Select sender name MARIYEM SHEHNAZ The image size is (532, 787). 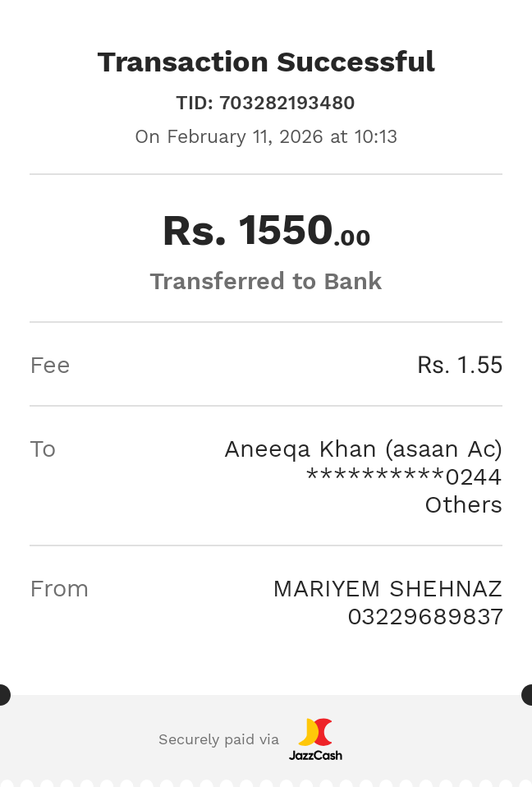[x=388, y=589]
